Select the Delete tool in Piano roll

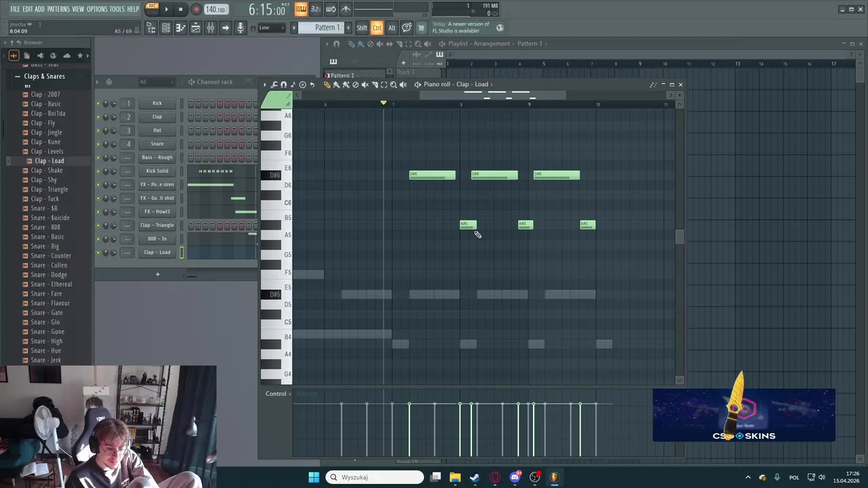coord(355,85)
